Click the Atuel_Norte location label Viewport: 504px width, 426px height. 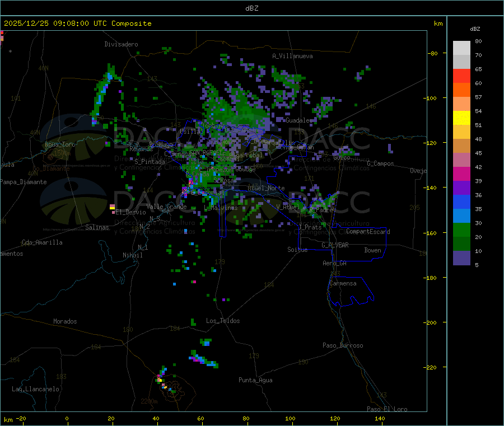point(266,188)
